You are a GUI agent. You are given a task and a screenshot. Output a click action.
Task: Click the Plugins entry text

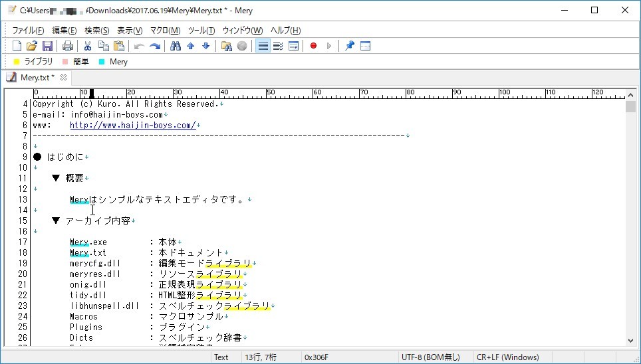pyautogui.click(x=86, y=327)
